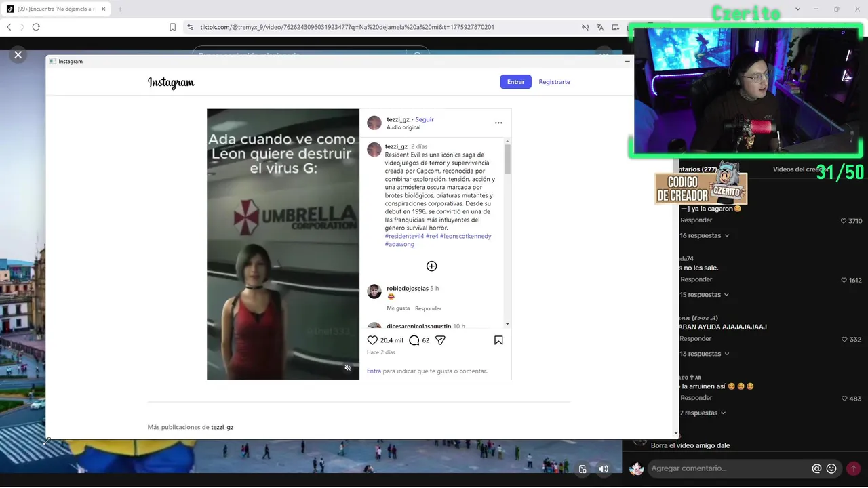Reply to the 'ya la cagaron' TikTok comment
The image size is (868, 488).
click(x=696, y=220)
